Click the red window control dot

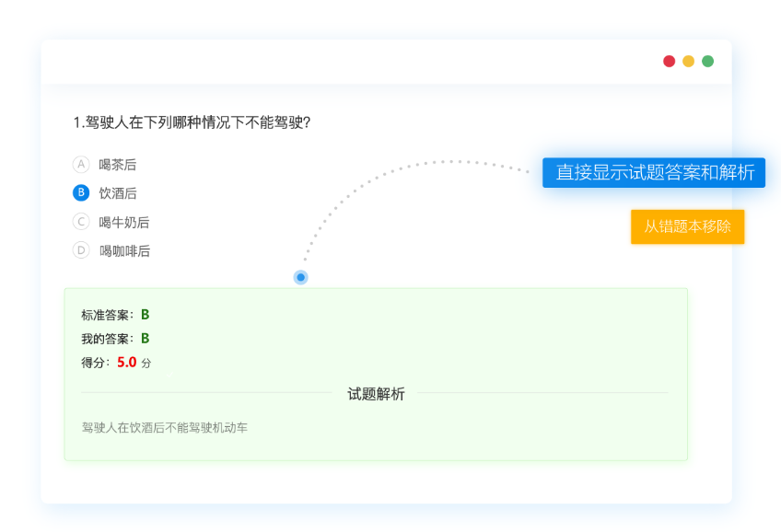[x=670, y=62]
